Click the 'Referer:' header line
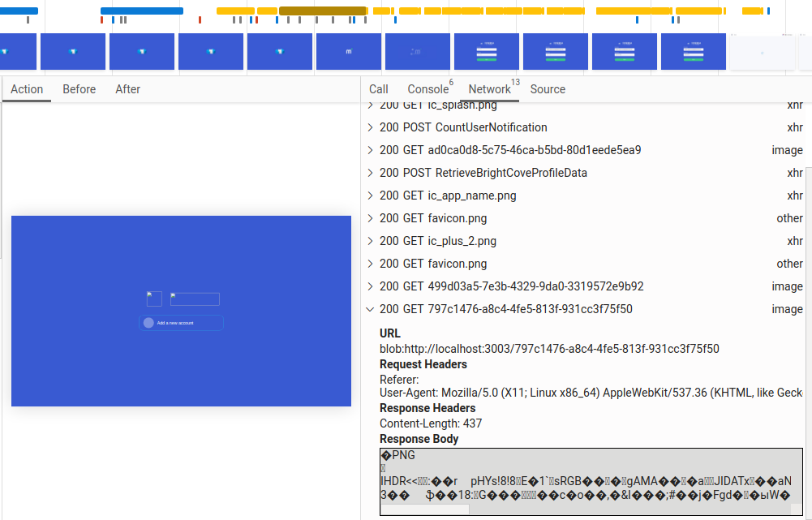812x520 pixels. tap(399, 380)
